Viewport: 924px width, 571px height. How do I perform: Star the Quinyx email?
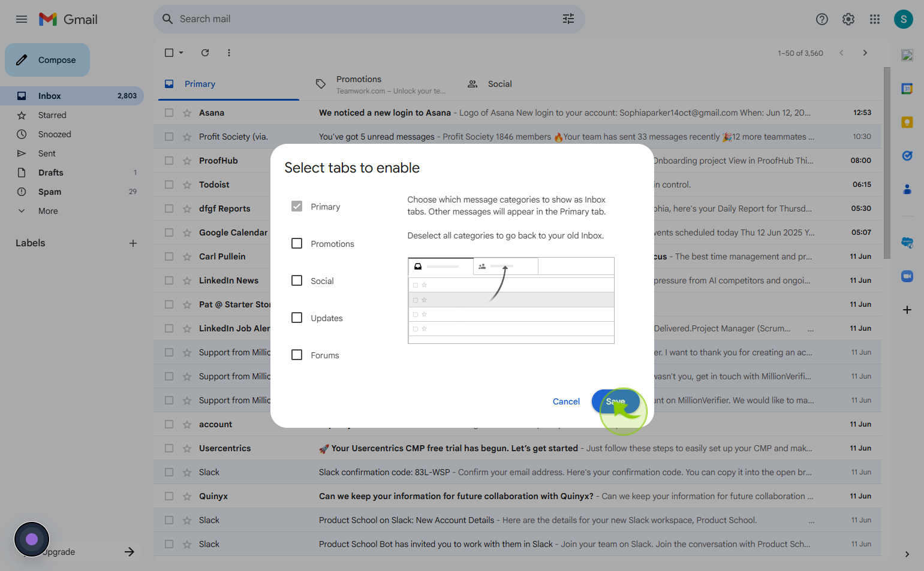coord(187,496)
